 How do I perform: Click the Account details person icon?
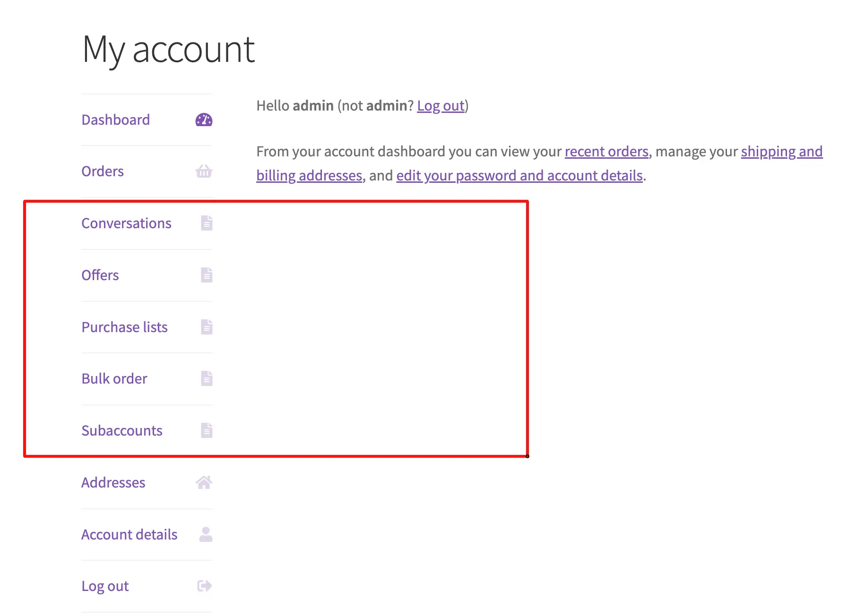point(206,534)
